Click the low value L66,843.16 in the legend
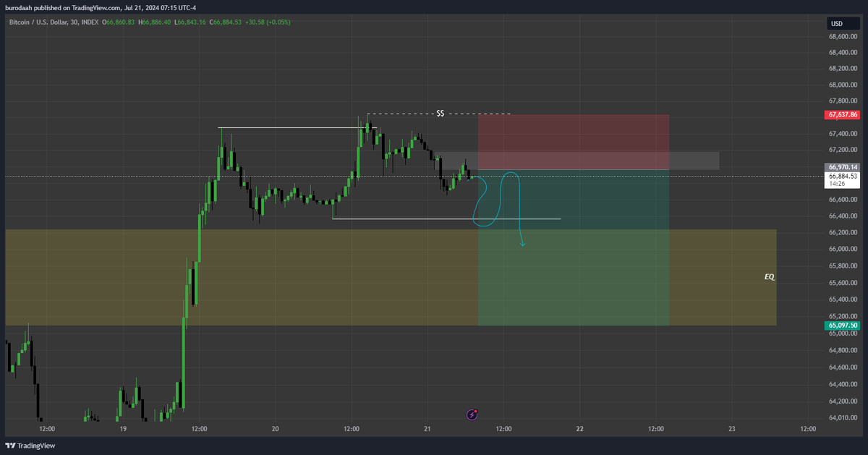 point(191,22)
